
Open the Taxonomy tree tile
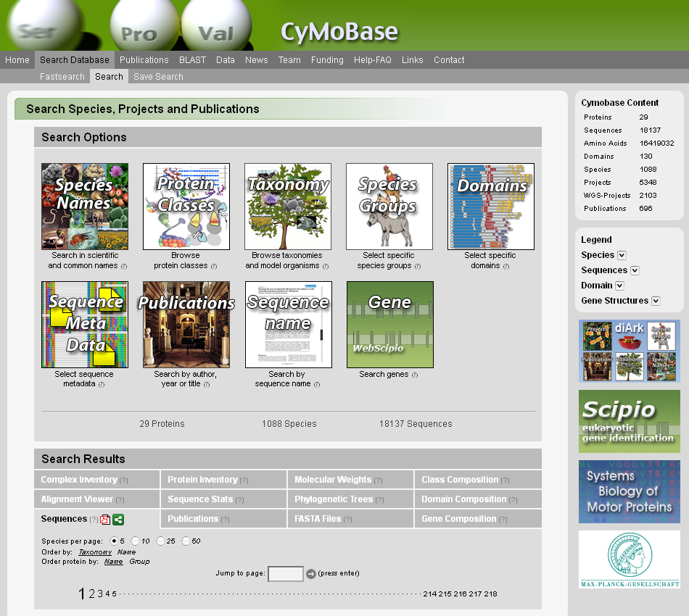(x=288, y=207)
